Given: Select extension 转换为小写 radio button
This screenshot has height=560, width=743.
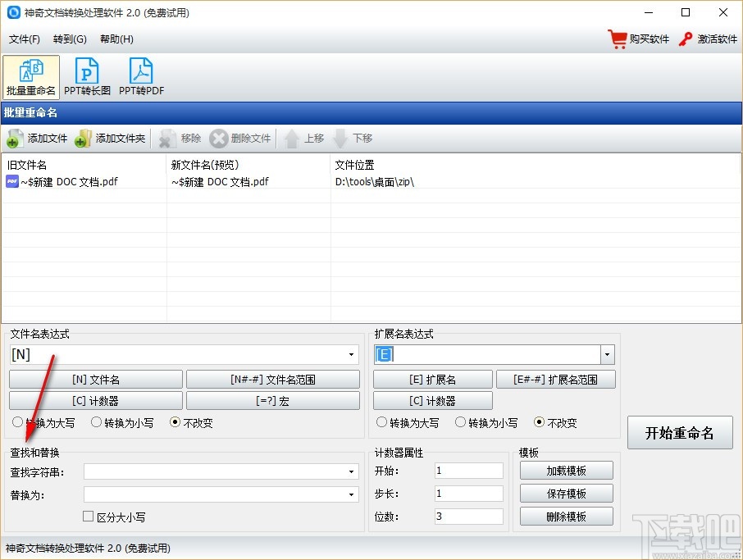Looking at the screenshot, I should tap(460, 422).
